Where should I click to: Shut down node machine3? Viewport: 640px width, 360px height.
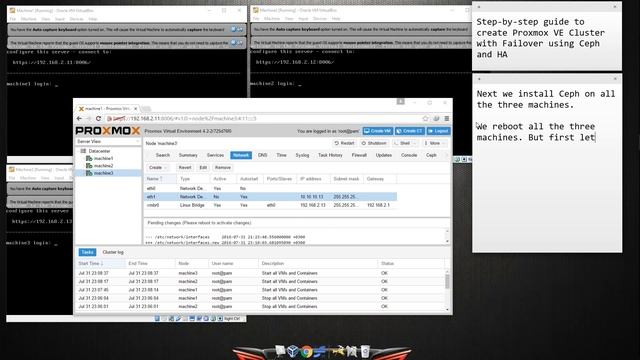[x=374, y=143]
